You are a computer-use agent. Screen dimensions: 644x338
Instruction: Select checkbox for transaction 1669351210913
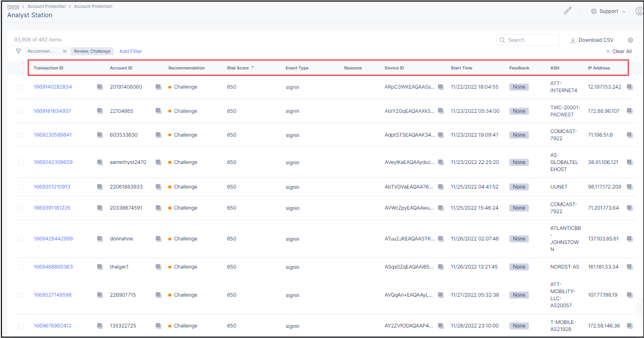click(x=21, y=187)
